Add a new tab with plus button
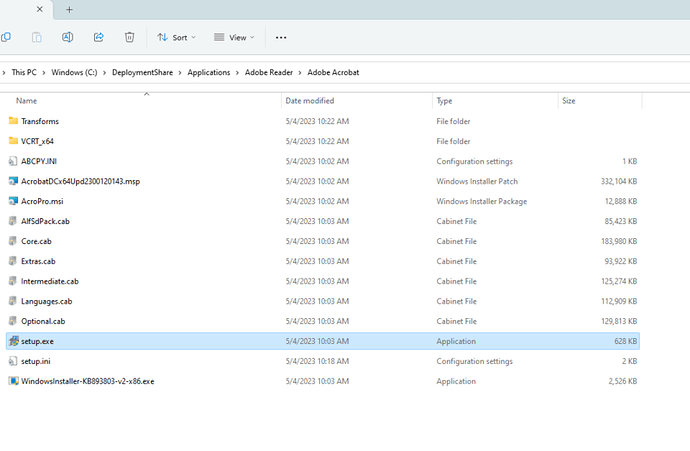Screen dimensions: 690x451 click(x=69, y=9)
